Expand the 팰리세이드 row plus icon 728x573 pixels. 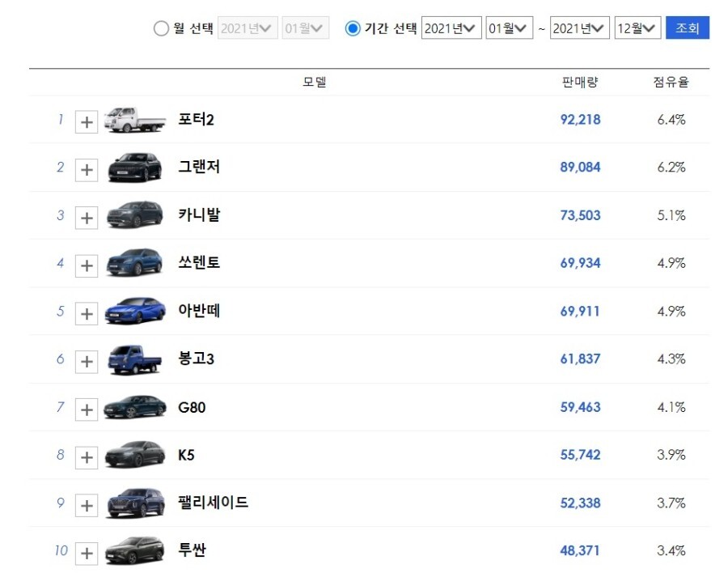(87, 506)
